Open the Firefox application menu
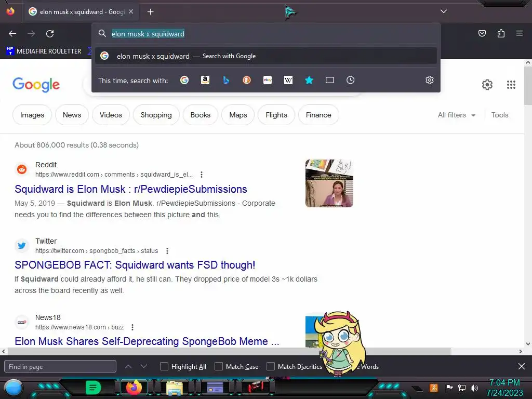 (520, 33)
